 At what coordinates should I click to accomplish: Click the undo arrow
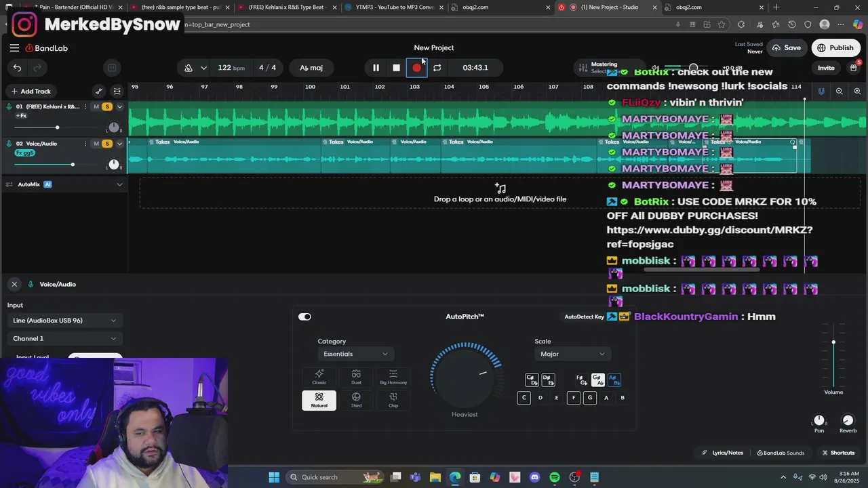tap(17, 68)
